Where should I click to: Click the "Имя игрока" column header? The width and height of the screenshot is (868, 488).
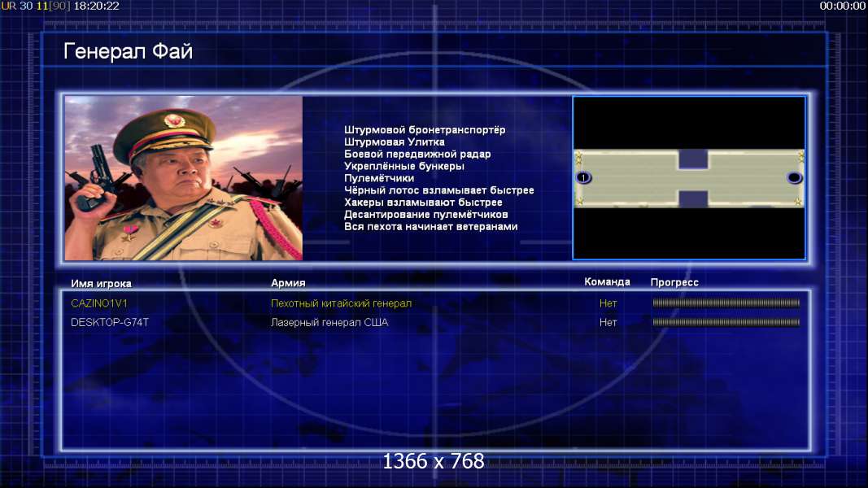pyautogui.click(x=101, y=283)
